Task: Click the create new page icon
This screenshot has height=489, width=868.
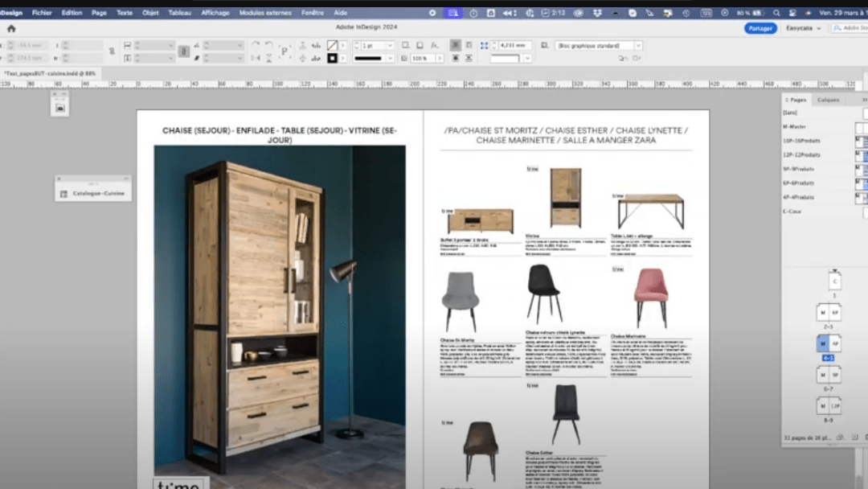Action: click(854, 438)
